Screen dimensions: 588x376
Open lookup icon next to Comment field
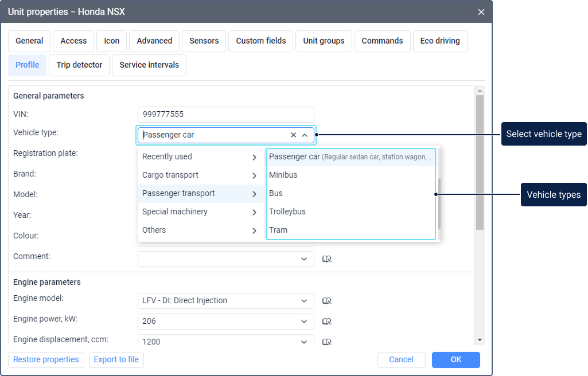pos(327,259)
